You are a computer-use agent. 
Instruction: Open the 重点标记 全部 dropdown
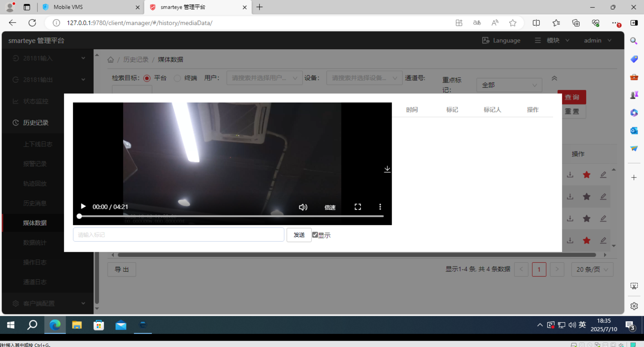[509, 85]
